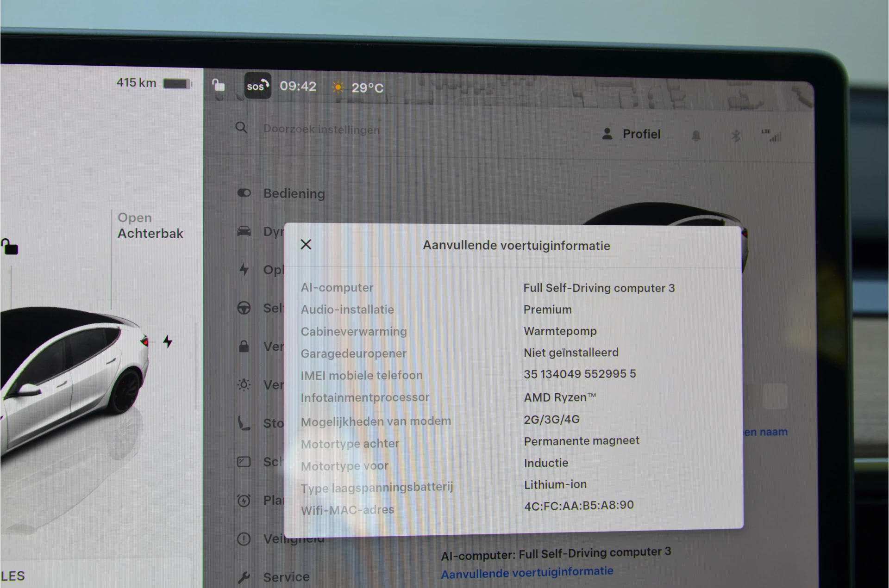Tap the Niet geïnstalleerd value
This screenshot has height=588, width=889.
coord(571,353)
